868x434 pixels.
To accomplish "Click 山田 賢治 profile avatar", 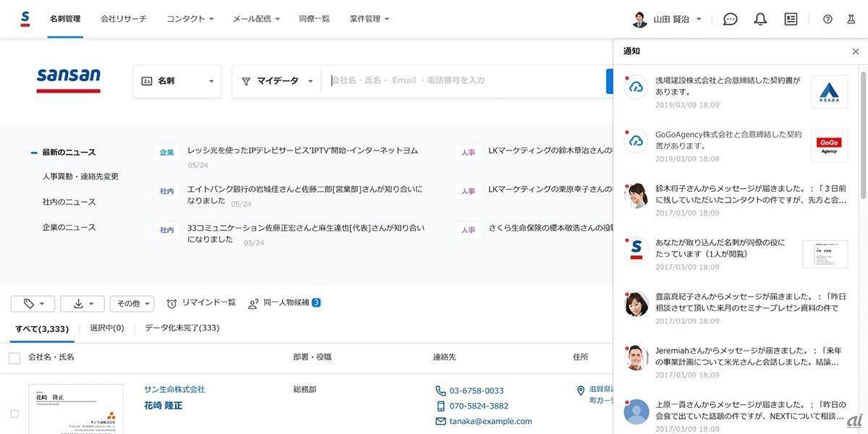I will coord(639,20).
